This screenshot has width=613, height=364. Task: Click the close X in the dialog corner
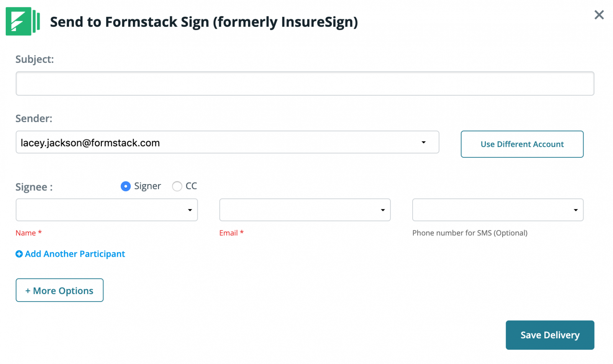599,15
